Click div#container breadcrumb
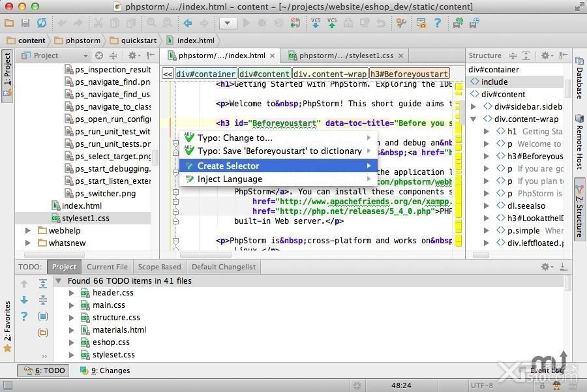This screenshot has width=587, height=392. click(x=206, y=74)
